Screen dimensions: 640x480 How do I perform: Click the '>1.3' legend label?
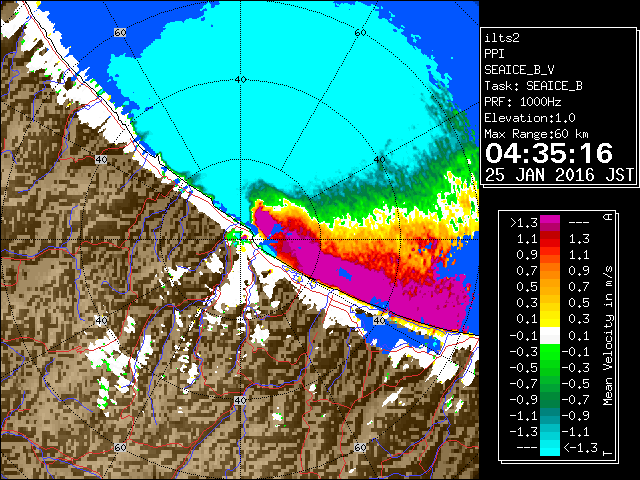click(524, 223)
